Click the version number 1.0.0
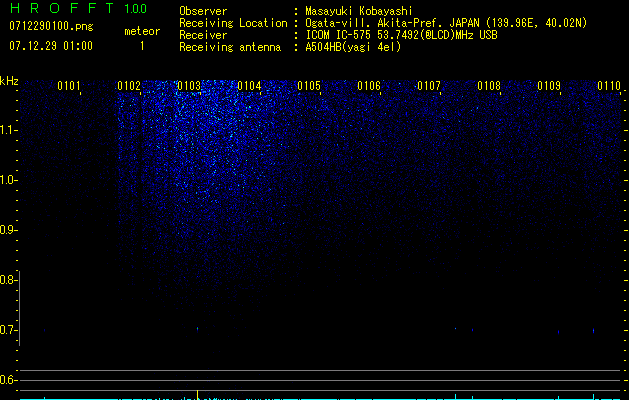Image resolution: width=629 pixels, height=400 pixels. click(136, 8)
